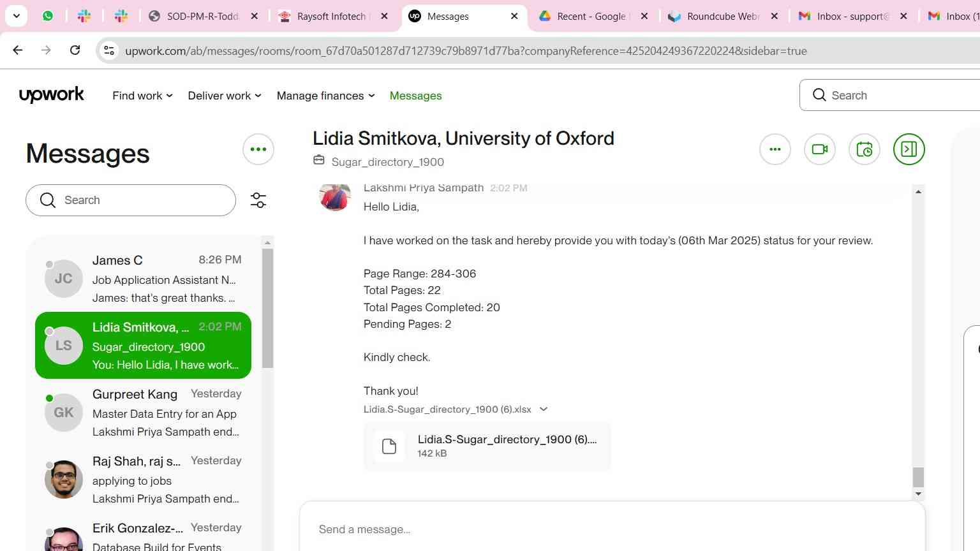Click chat scrollbar thumb
The width and height of the screenshot is (980, 551).
click(918, 477)
